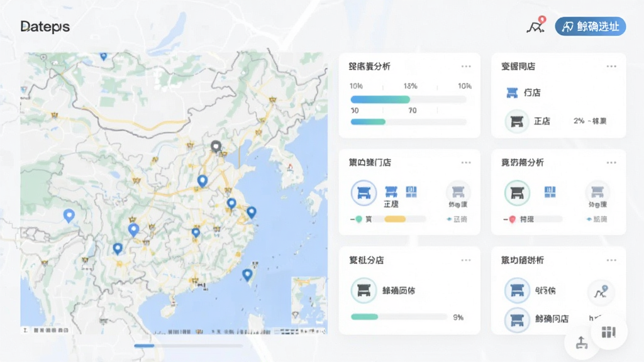Open the inset mini-map thumbnail in the map corner

(308, 300)
